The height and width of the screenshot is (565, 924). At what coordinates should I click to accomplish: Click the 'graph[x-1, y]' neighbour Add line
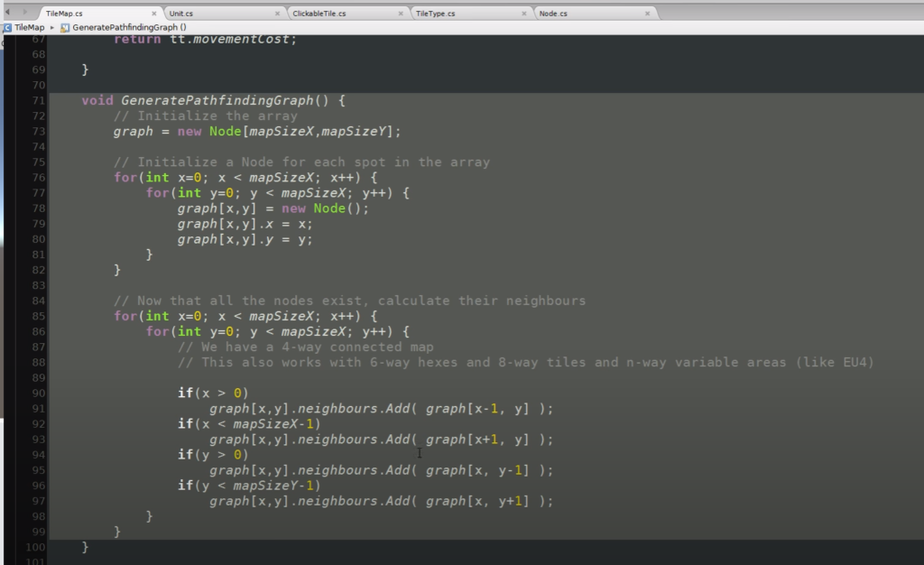tap(382, 409)
